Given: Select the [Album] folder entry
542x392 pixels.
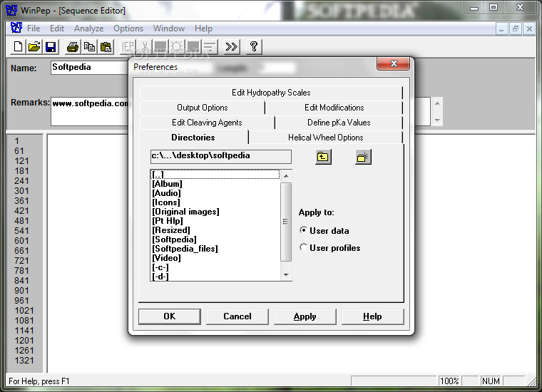Looking at the screenshot, I should [215, 184].
